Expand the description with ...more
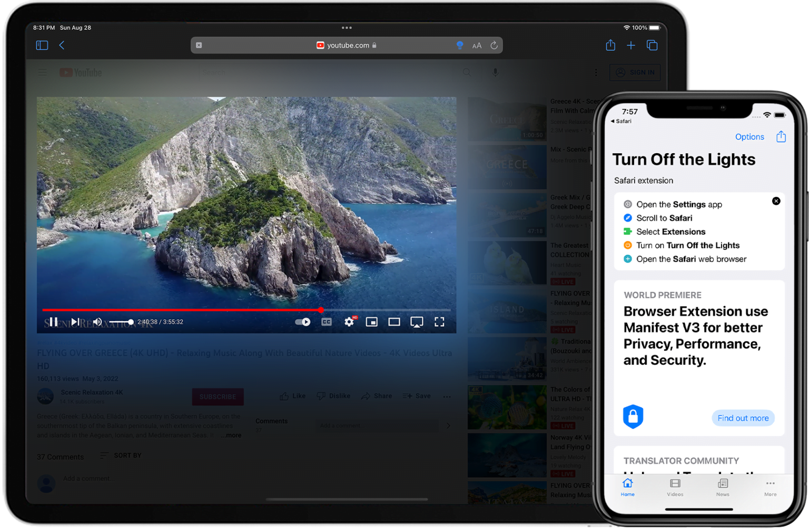 (x=231, y=435)
